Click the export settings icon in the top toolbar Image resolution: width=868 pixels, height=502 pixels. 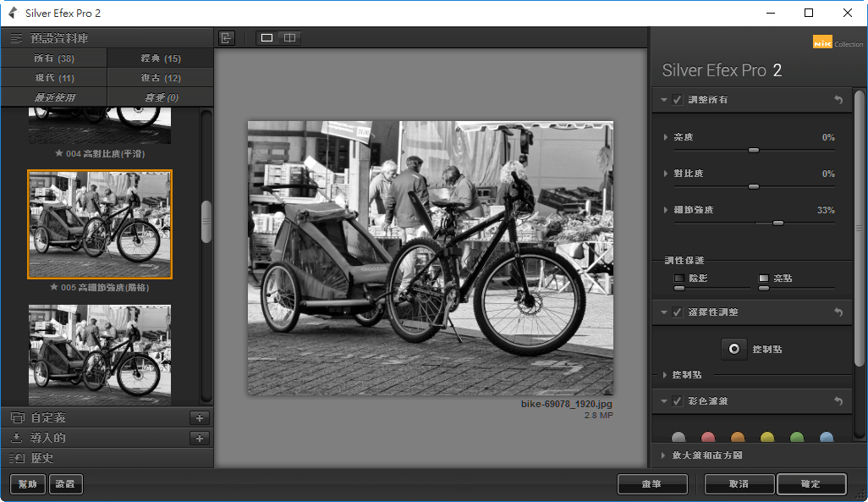[x=227, y=37]
